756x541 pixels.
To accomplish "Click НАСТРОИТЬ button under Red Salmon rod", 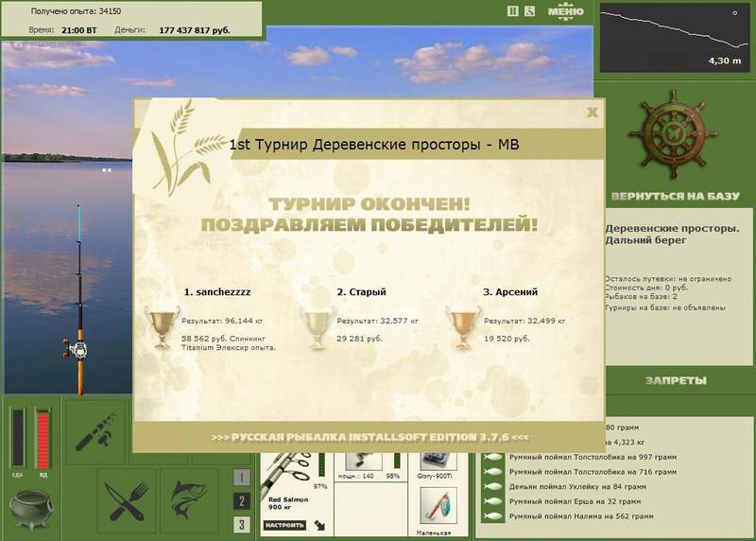I will click(284, 525).
